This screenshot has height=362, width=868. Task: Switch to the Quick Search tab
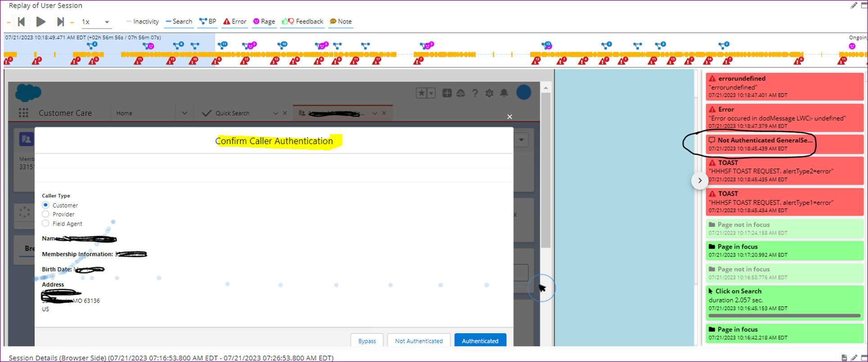tap(232, 113)
